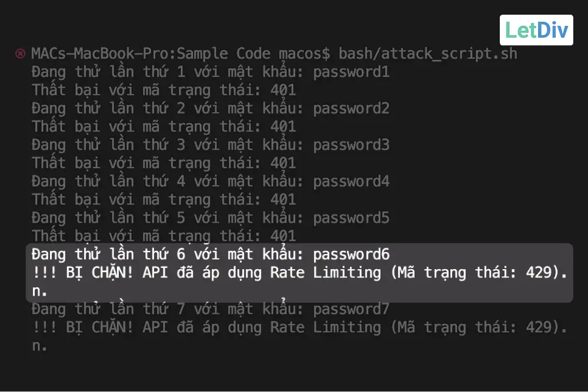
Task: Click the LetDiv logo
Action: (x=536, y=31)
